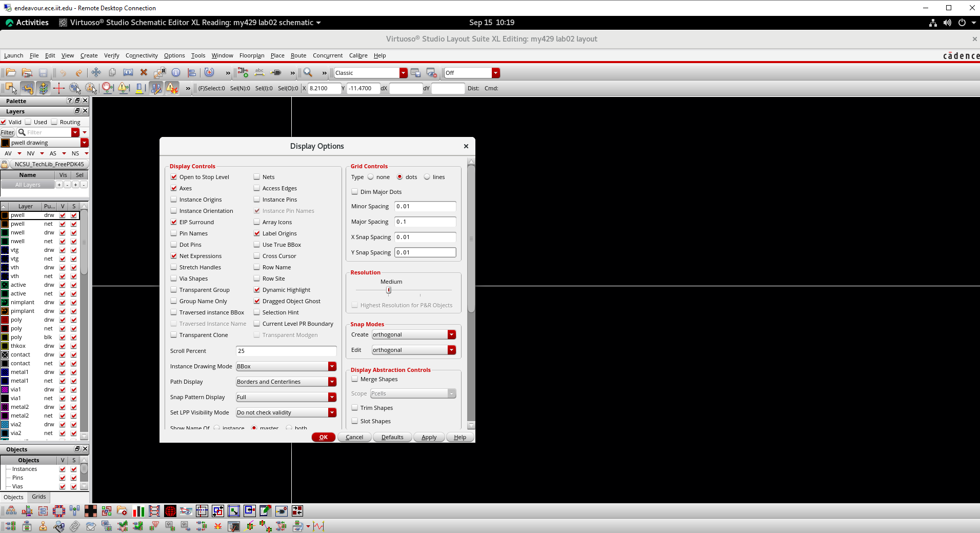Open the Path Display dropdown
Image resolution: width=980 pixels, height=533 pixels.
pos(286,382)
